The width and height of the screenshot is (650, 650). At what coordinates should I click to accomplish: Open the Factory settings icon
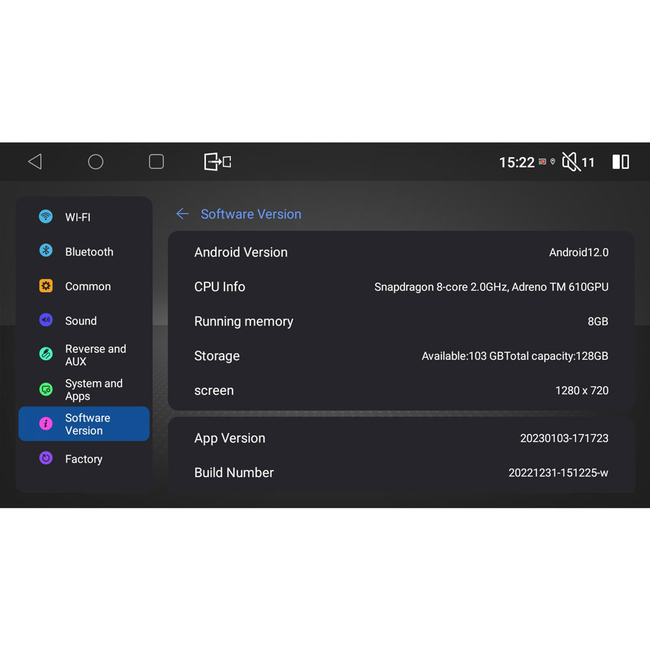(x=46, y=459)
